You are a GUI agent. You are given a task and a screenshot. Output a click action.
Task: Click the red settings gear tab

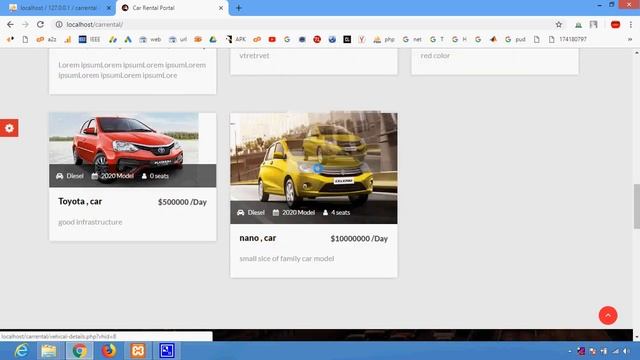pyautogui.click(x=9, y=128)
